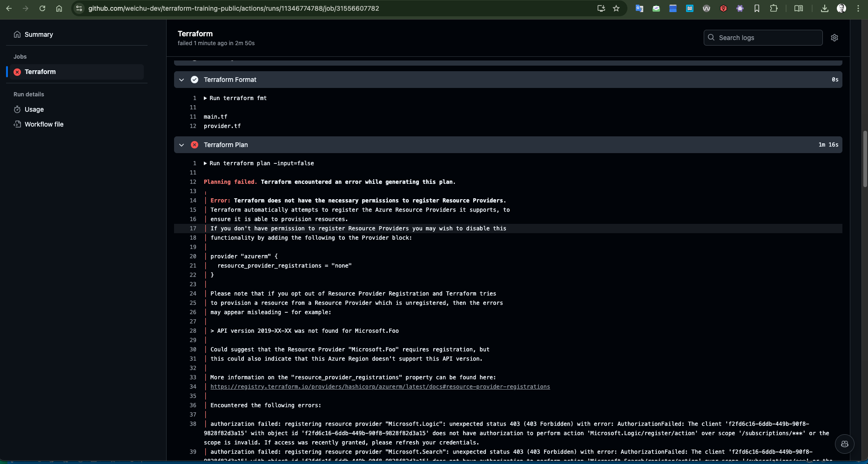
Task: Open the green mail checker extension
Action: [x=656, y=8]
